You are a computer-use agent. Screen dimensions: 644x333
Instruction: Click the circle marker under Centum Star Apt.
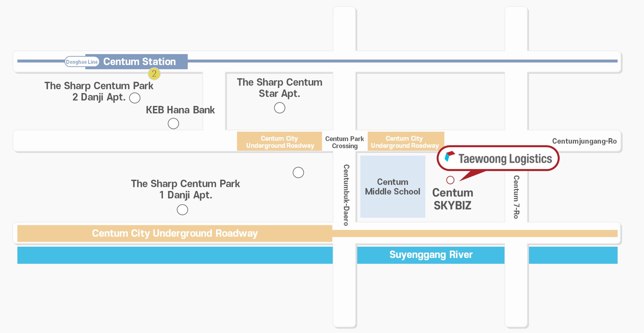tap(279, 108)
